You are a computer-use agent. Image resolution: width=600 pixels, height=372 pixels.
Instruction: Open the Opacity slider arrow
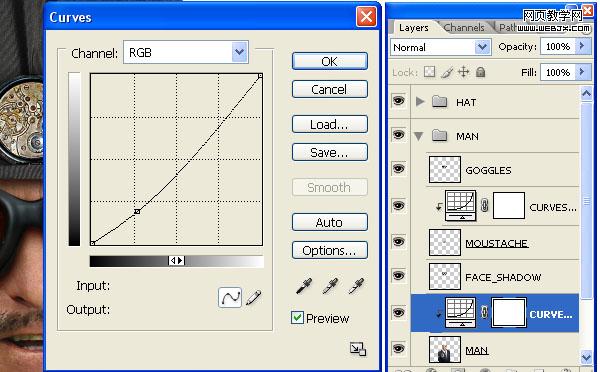(582, 46)
